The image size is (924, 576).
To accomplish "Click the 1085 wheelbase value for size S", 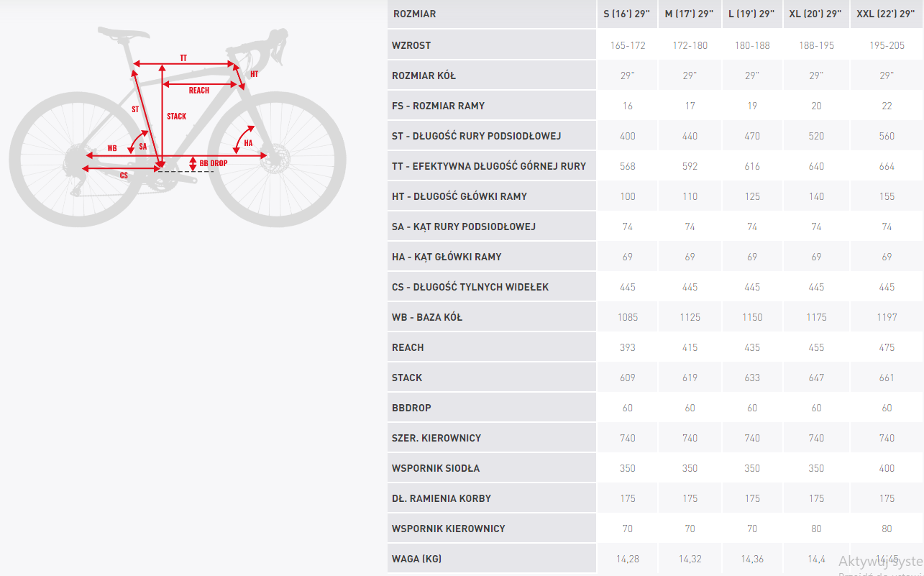I will [628, 317].
